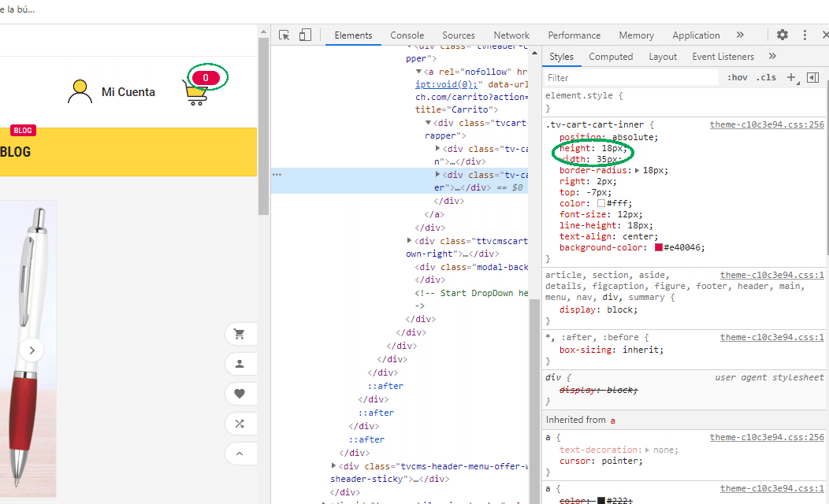Show more Styles sidebar tabs chevron
The width and height of the screenshot is (829, 504).
[772, 56]
